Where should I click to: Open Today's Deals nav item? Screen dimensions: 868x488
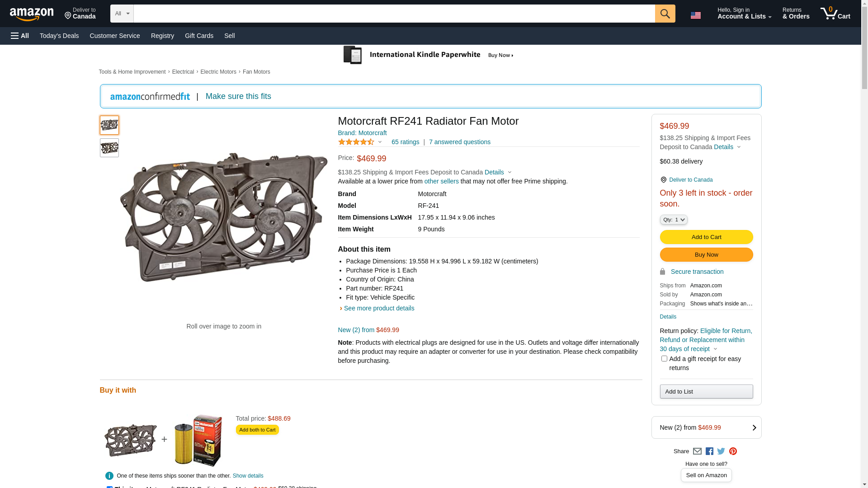pyautogui.click(x=59, y=36)
